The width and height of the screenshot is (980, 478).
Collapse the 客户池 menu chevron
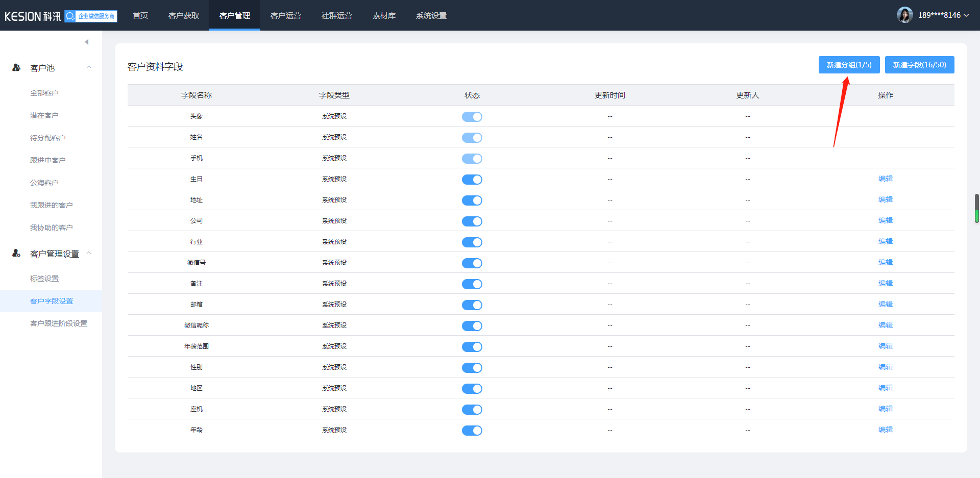(89, 67)
